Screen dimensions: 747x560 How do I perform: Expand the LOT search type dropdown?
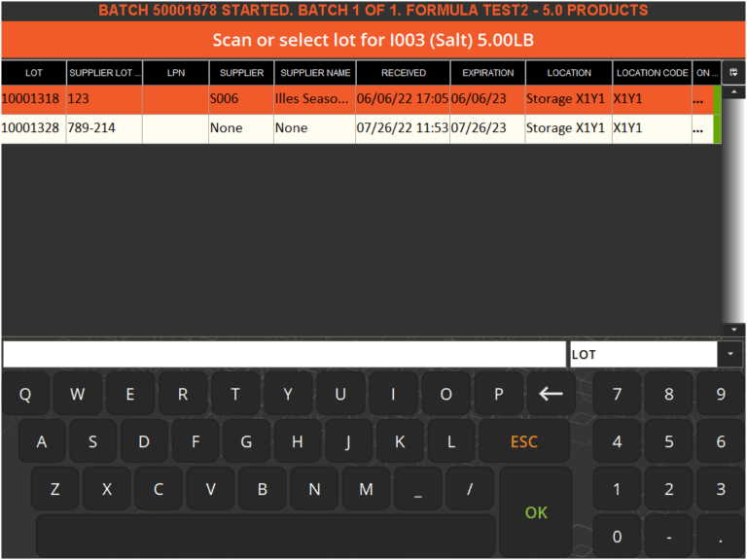tap(731, 355)
